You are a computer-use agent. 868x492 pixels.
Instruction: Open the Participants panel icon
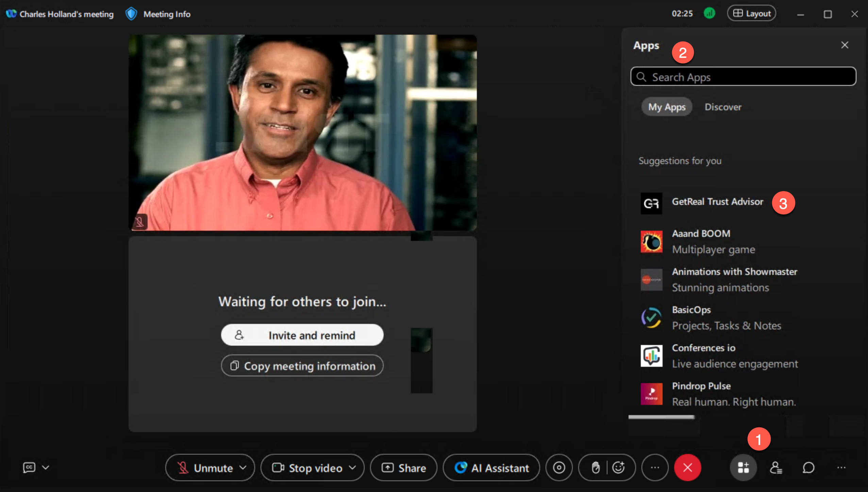(x=776, y=468)
